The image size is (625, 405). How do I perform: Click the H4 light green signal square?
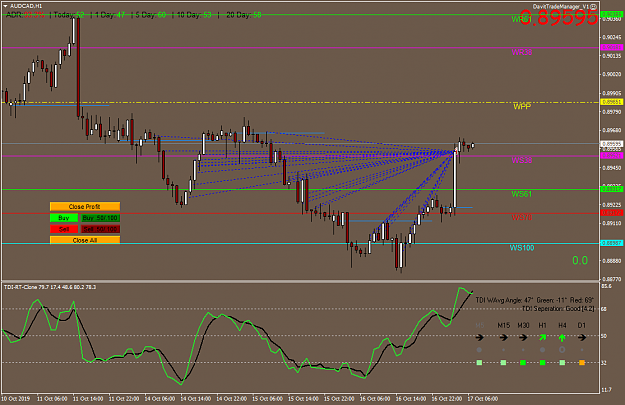562,363
